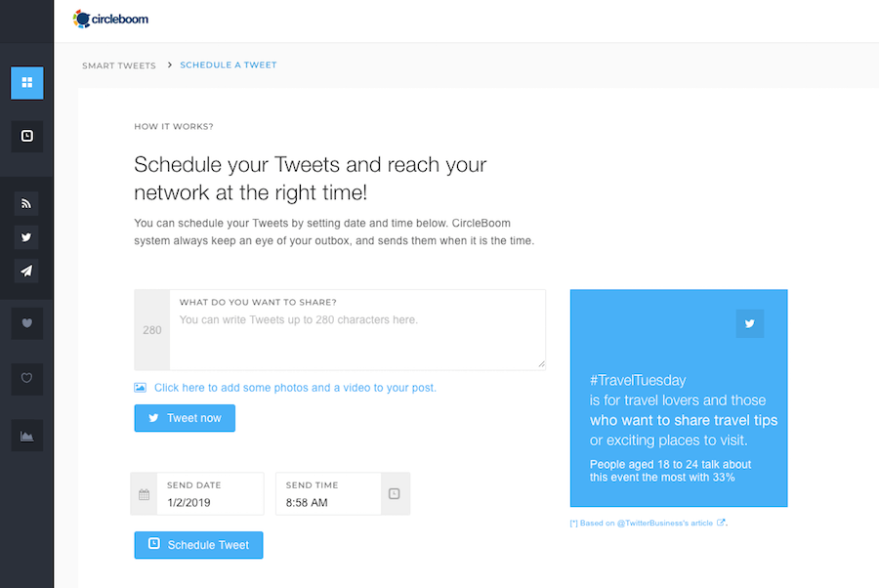Go to Smart Tweets breadcrumb
This screenshot has width=879, height=588.
click(119, 65)
